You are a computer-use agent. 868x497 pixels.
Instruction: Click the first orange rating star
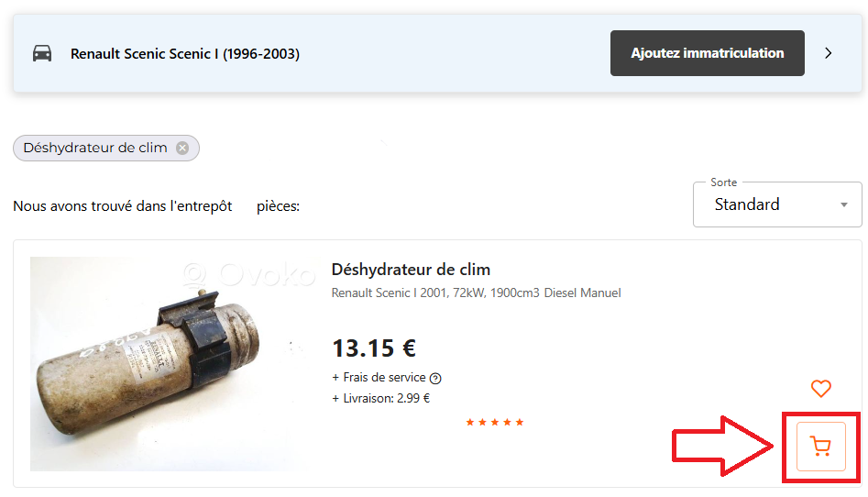pos(470,422)
